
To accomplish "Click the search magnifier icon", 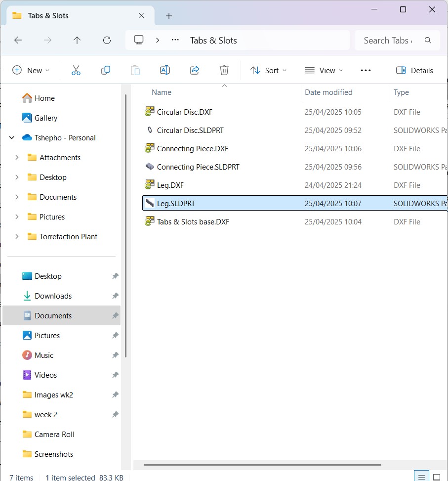I will pyautogui.click(x=428, y=40).
